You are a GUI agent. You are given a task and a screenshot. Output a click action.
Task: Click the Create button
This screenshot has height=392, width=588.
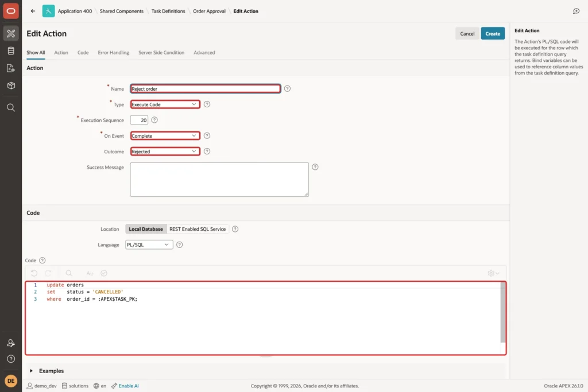coord(492,33)
